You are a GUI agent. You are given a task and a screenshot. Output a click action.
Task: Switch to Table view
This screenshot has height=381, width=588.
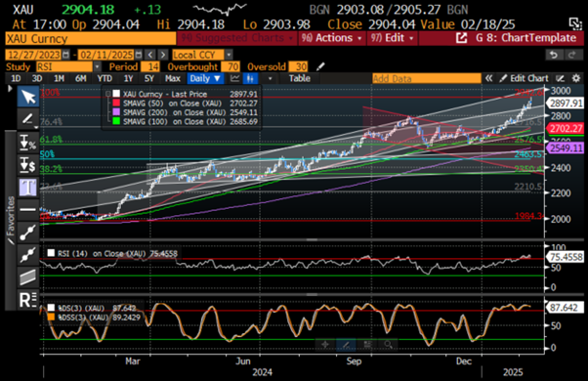[x=299, y=78]
